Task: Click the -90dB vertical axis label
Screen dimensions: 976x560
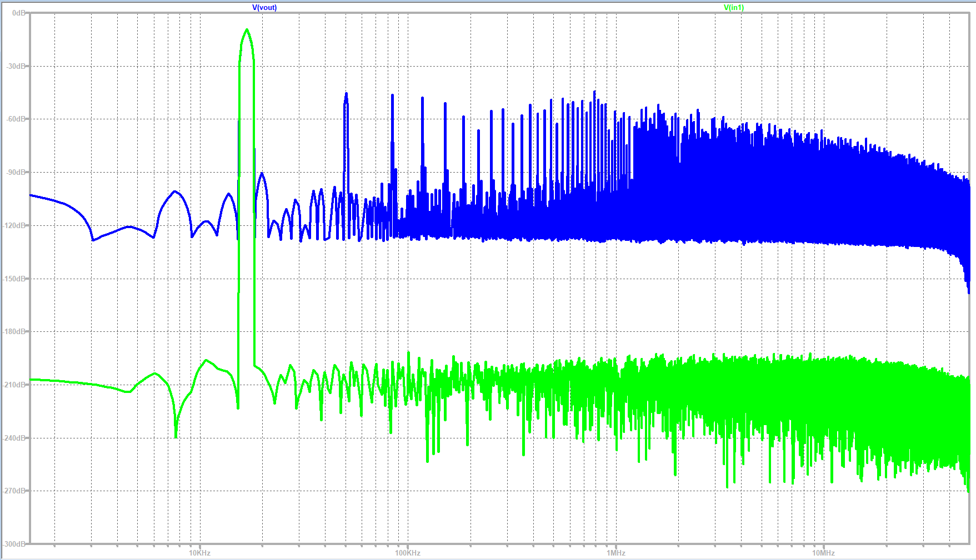Action: pyautogui.click(x=16, y=172)
